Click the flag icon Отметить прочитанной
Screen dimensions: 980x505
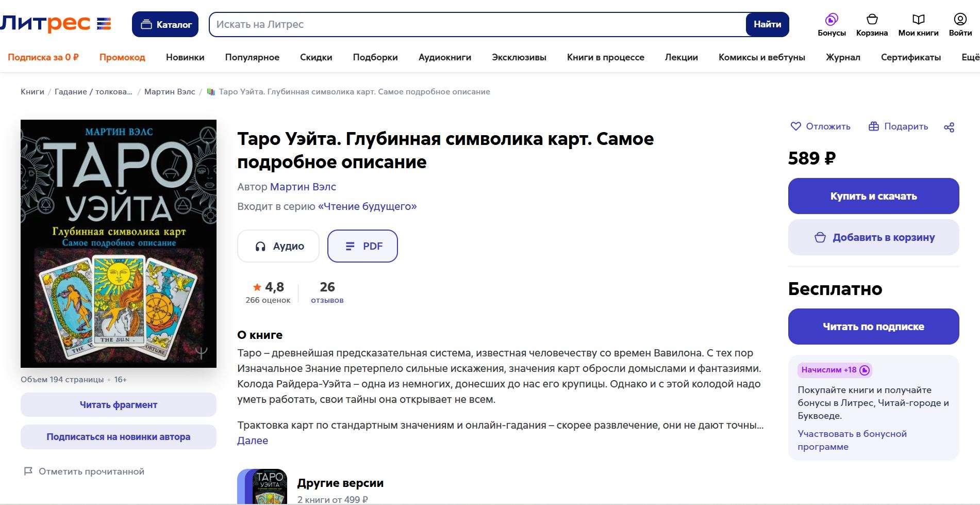(x=28, y=471)
